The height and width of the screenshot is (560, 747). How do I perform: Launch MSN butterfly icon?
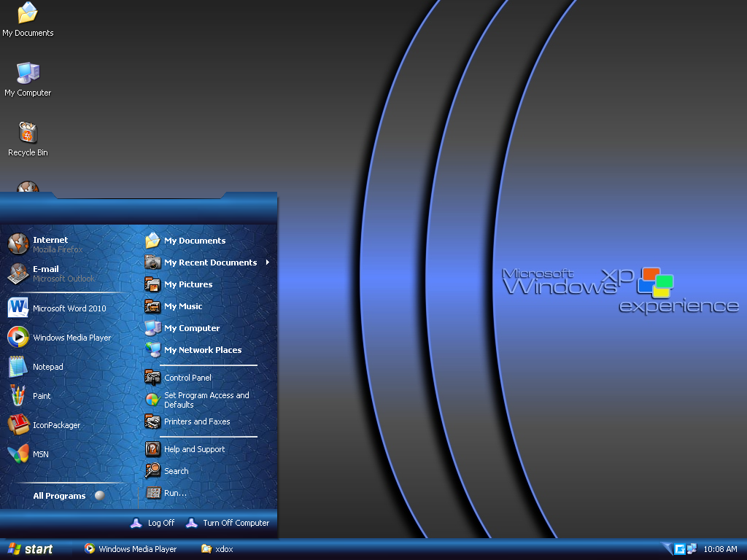tap(18, 454)
